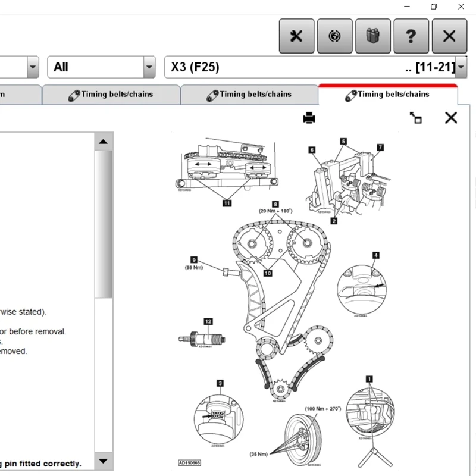Expand the All filter dropdown
This screenshot has height=476, width=476.
tap(148, 67)
